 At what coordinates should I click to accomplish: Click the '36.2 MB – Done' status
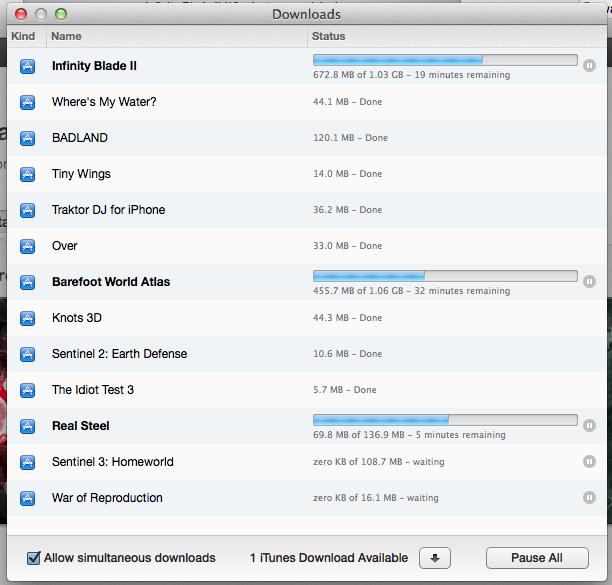coord(347,210)
